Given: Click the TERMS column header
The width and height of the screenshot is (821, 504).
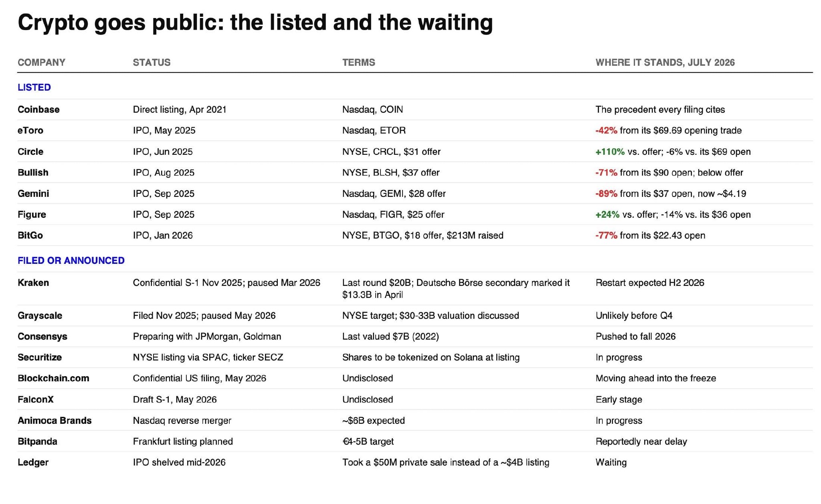Looking at the screenshot, I should [358, 63].
